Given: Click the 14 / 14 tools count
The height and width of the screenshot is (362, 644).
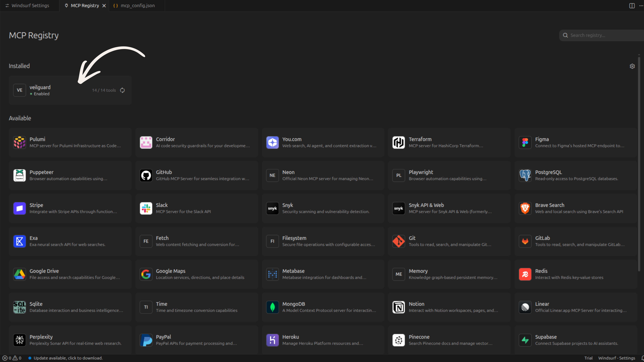Looking at the screenshot, I should click(x=104, y=90).
